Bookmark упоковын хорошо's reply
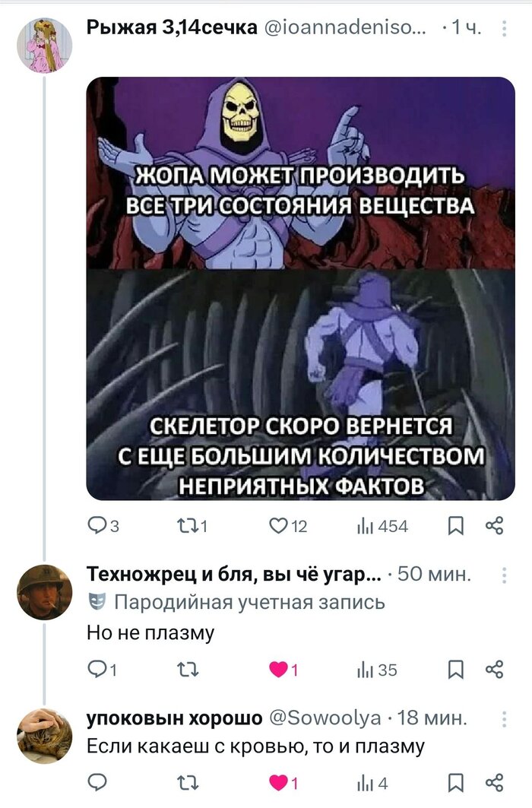532x808 pixels. [458, 782]
